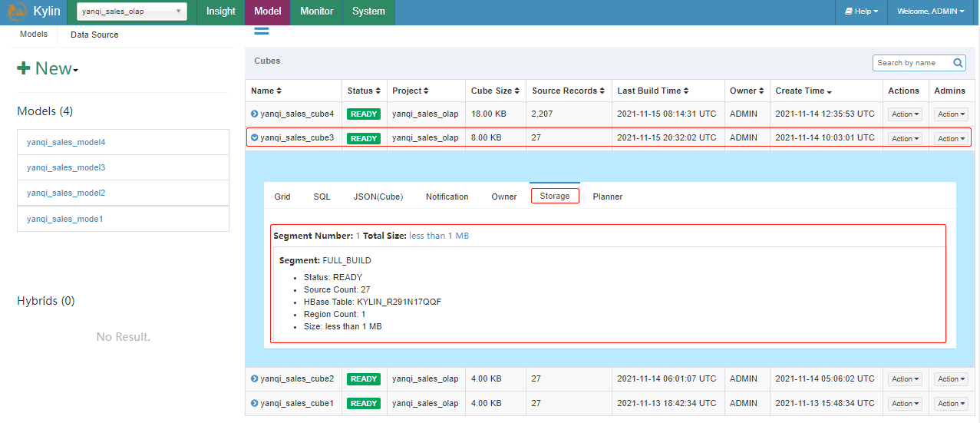The width and height of the screenshot is (980, 423).
Task: Open project selector yanqi_sales_olap dropdown
Action: [x=132, y=12]
